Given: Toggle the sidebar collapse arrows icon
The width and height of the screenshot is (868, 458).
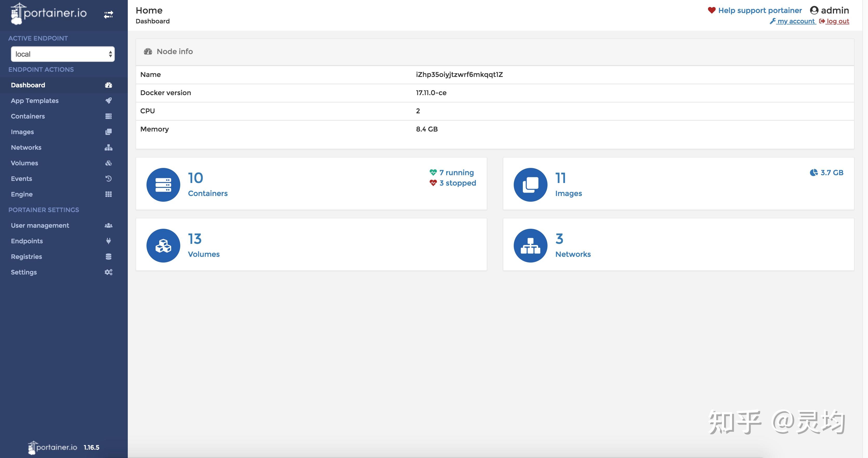Looking at the screenshot, I should [108, 15].
